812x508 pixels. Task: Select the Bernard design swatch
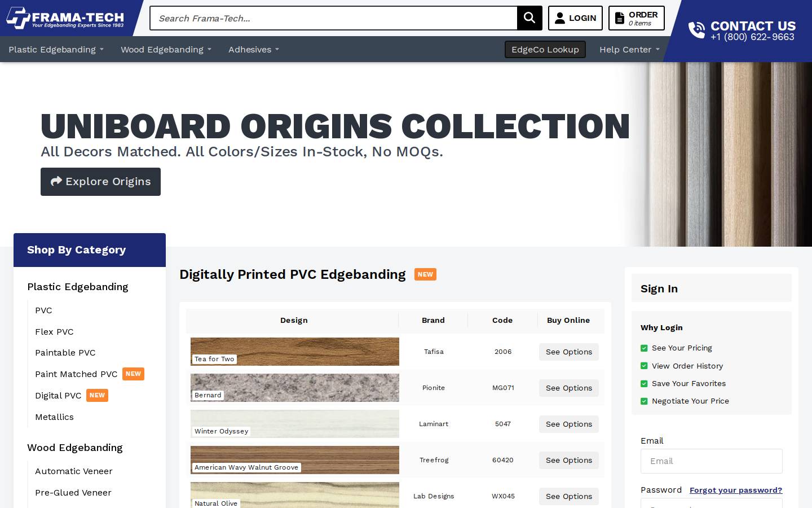click(295, 388)
